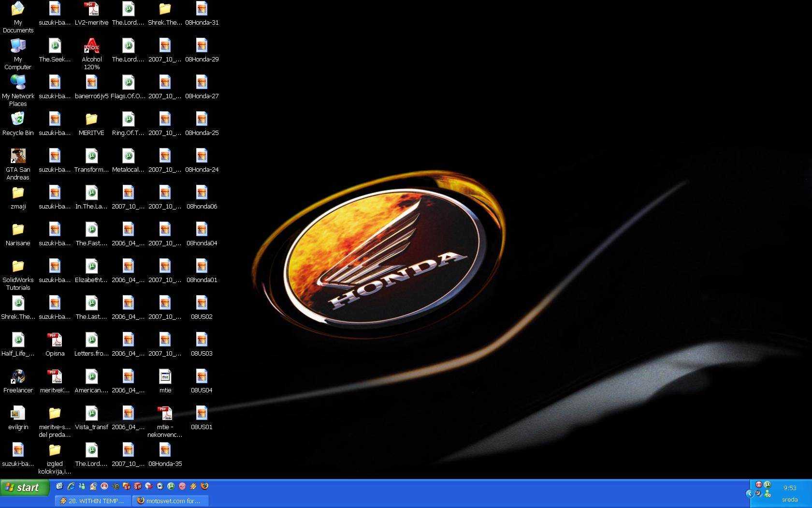Select the banerro6jv5 image icon
This screenshot has height=508, width=812.
pyautogui.click(x=91, y=87)
